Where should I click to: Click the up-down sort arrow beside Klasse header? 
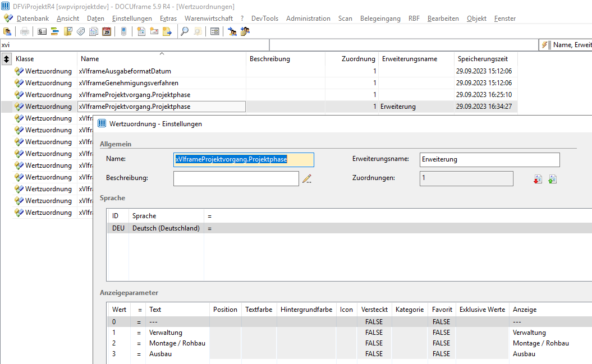(6, 59)
